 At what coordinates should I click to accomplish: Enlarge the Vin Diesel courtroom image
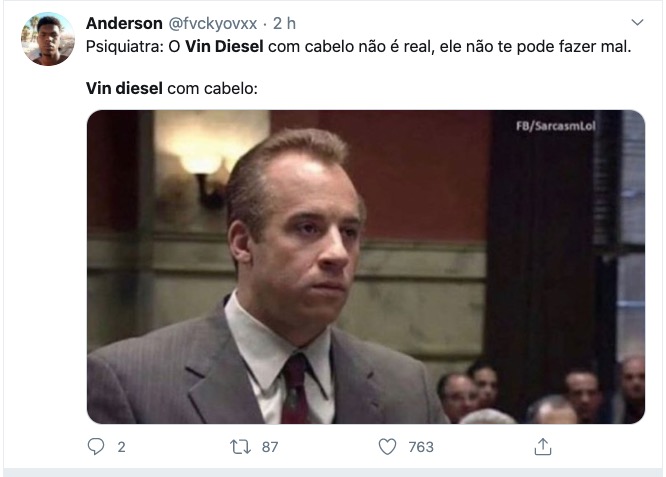coord(366,267)
